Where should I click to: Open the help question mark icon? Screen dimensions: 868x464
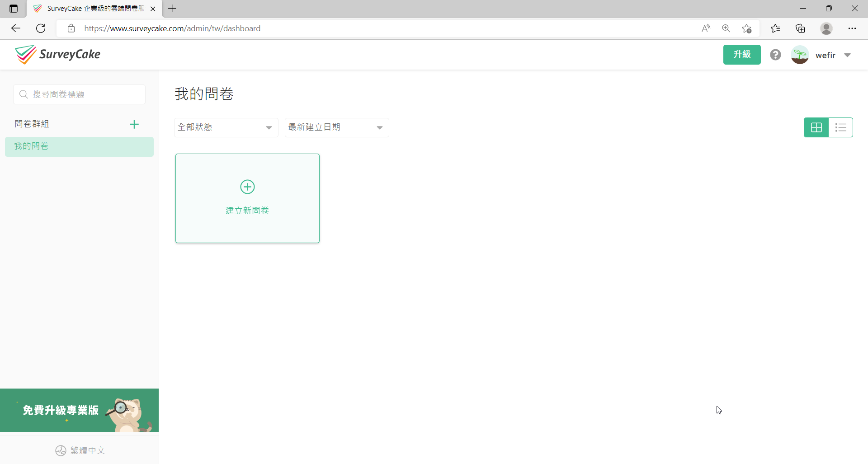click(x=775, y=55)
